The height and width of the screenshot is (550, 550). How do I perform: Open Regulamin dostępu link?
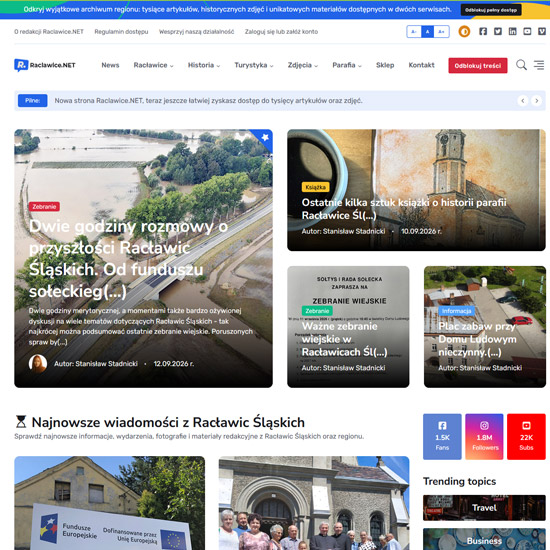coord(121,32)
